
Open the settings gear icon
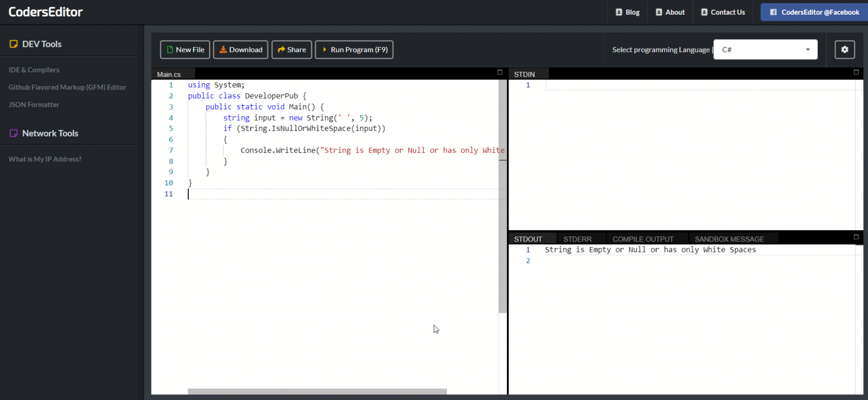click(x=844, y=49)
